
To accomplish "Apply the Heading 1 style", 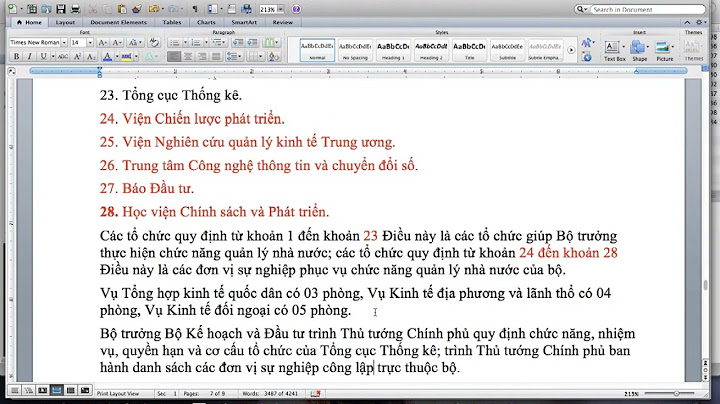I will [x=393, y=50].
